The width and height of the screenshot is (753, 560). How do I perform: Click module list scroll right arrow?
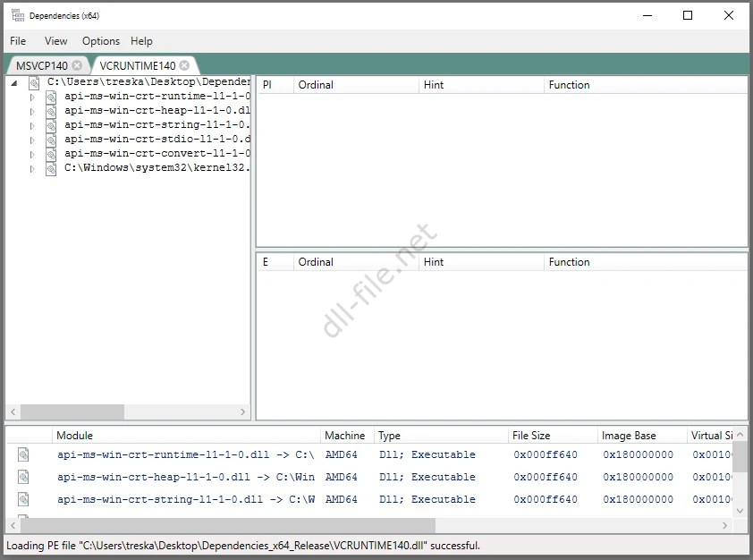pyautogui.click(x=725, y=525)
